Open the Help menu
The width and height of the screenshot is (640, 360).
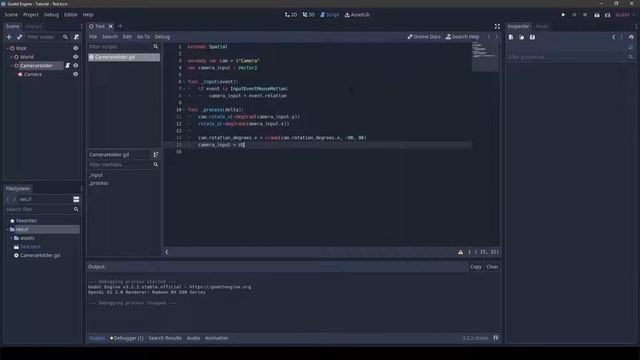(x=88, y=15)
